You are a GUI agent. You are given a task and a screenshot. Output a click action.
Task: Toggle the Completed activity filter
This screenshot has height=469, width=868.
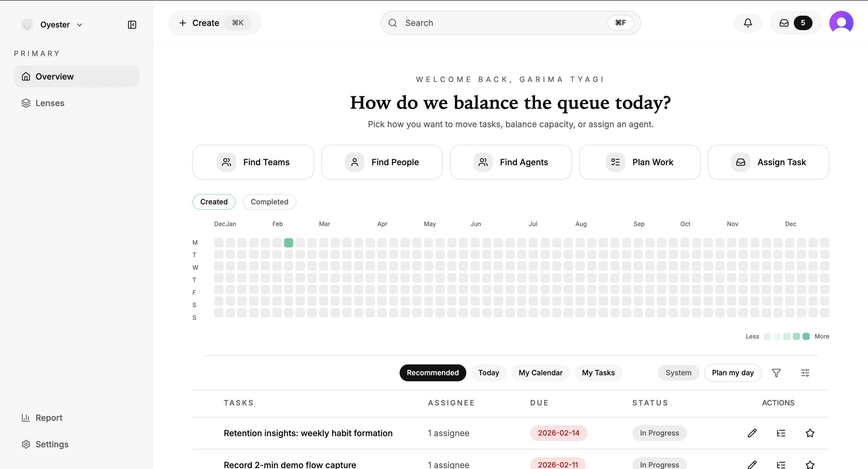tap(269, 202)
